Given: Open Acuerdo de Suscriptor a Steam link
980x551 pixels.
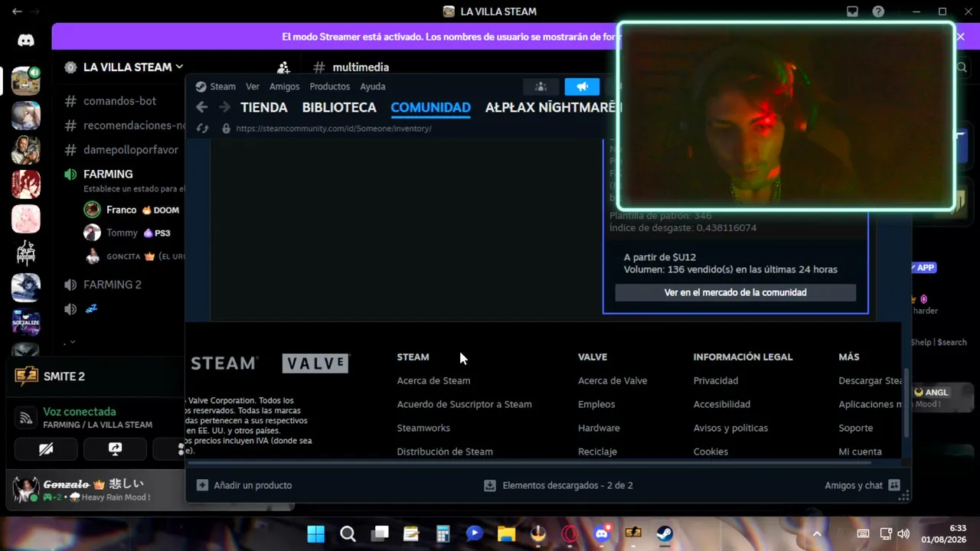Looking at the screenshot, I should 464,404.
